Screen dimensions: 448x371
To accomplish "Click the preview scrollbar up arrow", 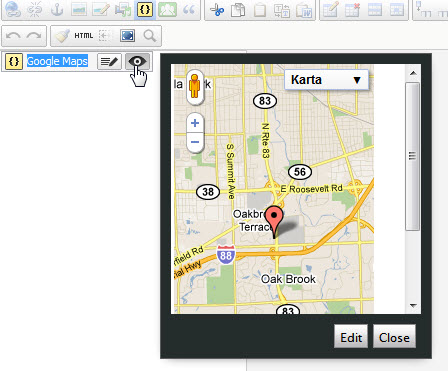I will coord(413,73).
